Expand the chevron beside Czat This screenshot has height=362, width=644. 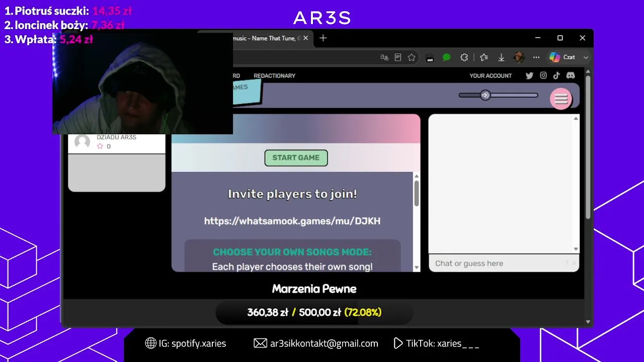click(586, 57)
